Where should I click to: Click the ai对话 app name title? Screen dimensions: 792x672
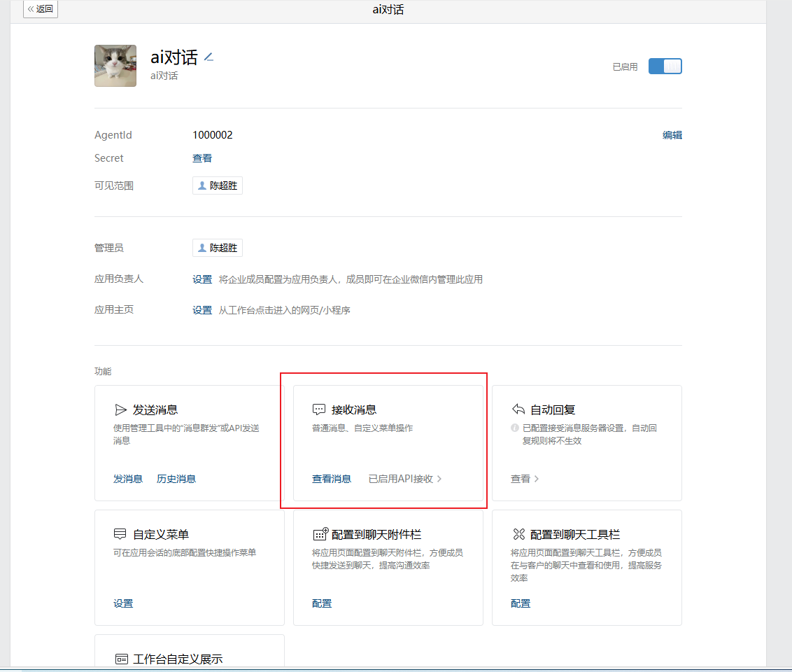pyautogui.click(x=174, y=57)
